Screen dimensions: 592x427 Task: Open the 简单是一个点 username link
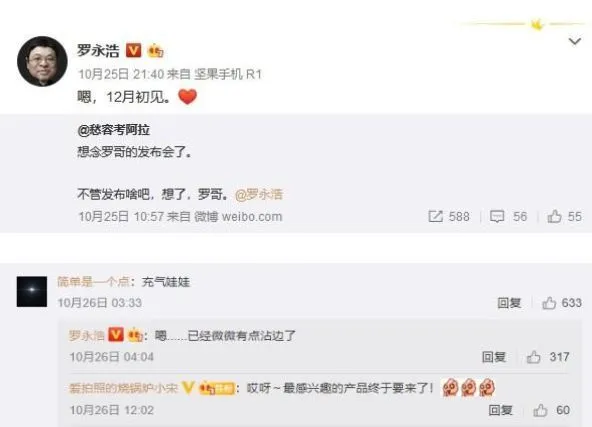93,282
